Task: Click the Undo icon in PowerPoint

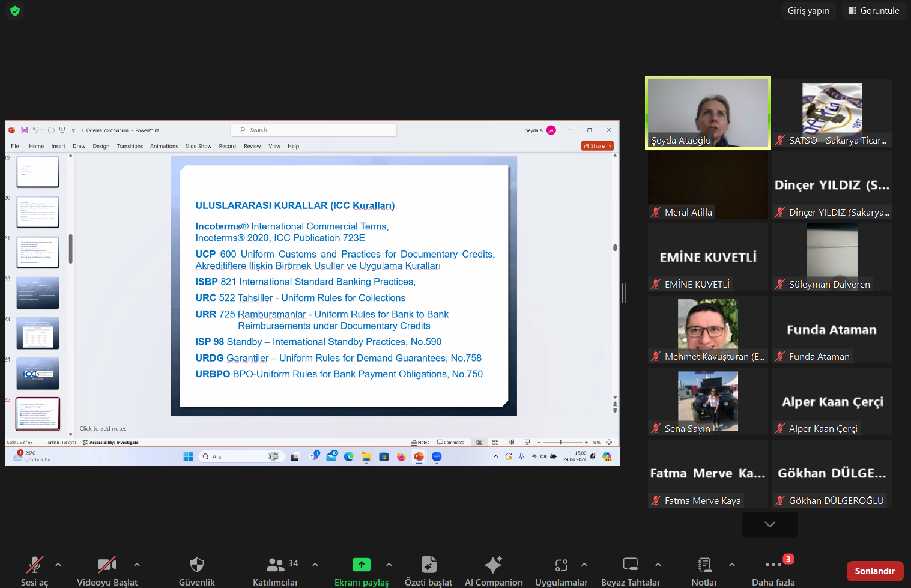Action: (x=35, y=130)
